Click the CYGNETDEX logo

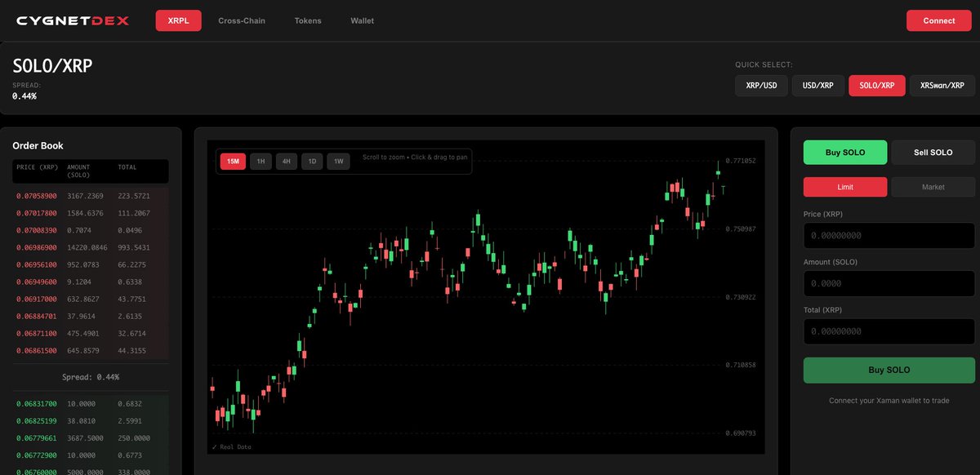[73, 20]
